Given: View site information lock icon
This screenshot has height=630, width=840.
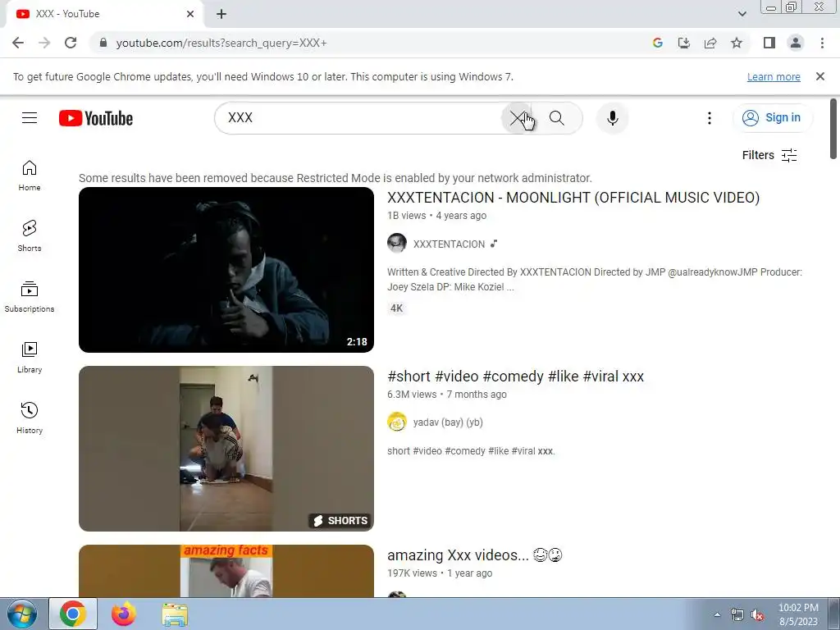Looking at the screenshot, I should tap(103, 43).
